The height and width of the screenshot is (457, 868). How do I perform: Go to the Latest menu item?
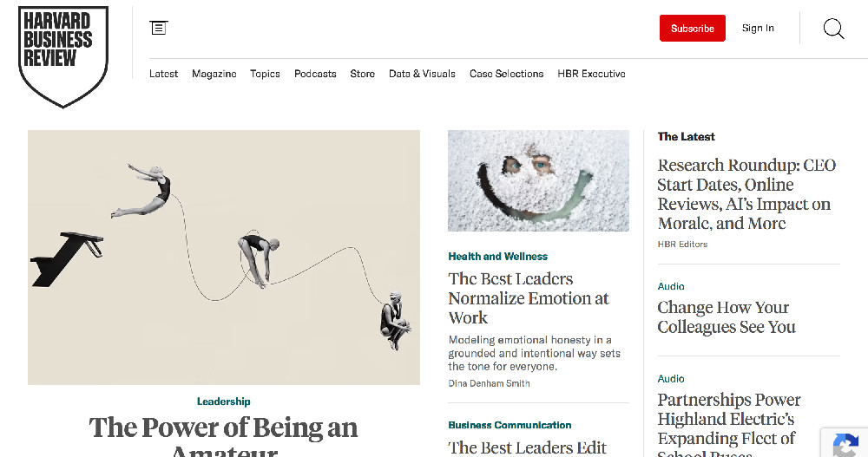pos(163,74)
